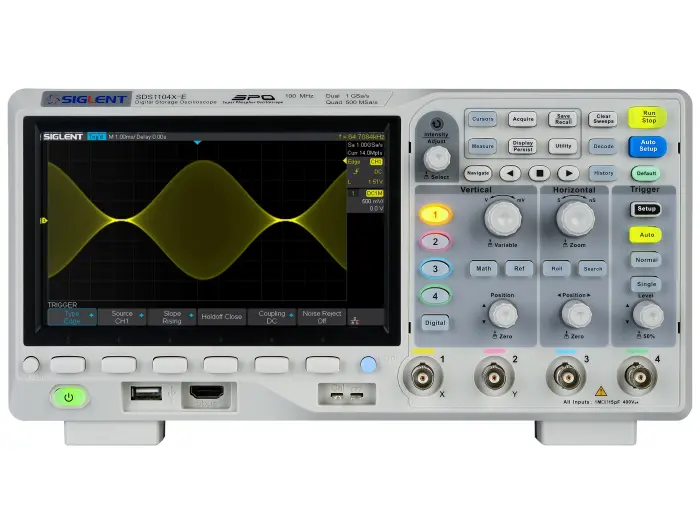
Task: Toggle channel 1 yellow button
Action: tap(435, 215)
